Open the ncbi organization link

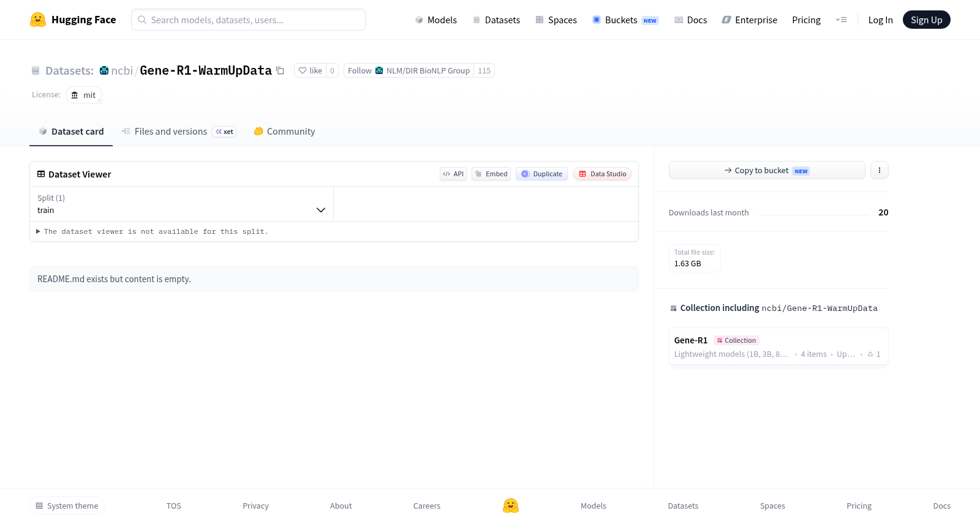(122, 70)
